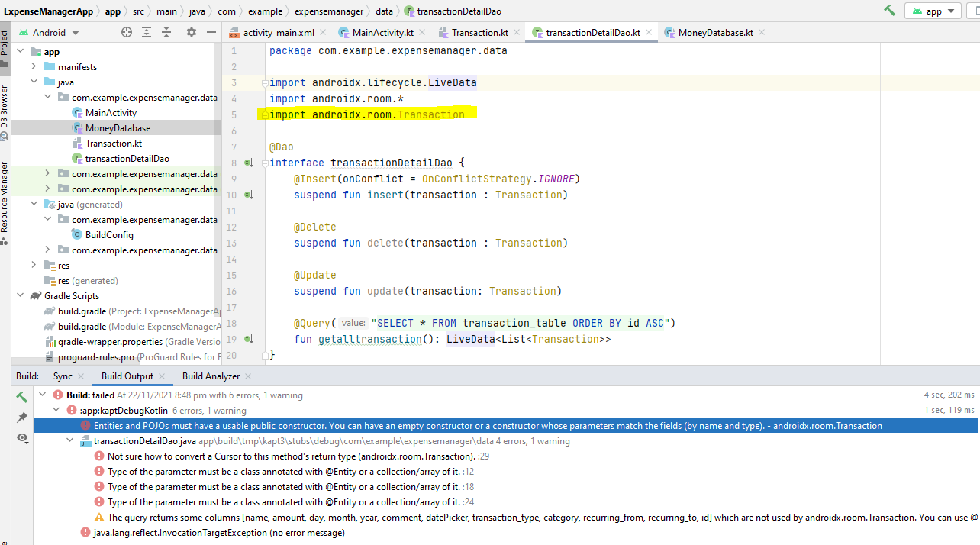
Task: Collapse the Gradle Scripts node
Action: click(x=20, y=296)
